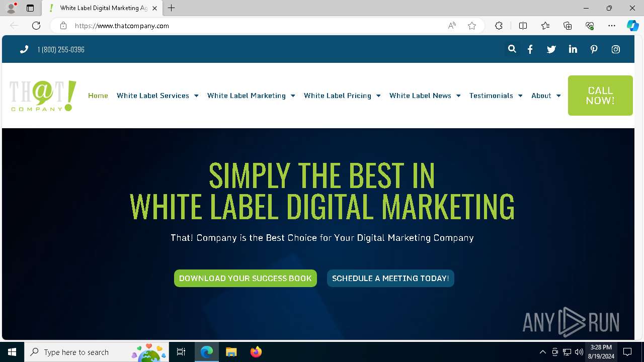Open the White Label Pricing menu item
The image size is (644, 362).
pyautogui.click(x=338, y=96)
